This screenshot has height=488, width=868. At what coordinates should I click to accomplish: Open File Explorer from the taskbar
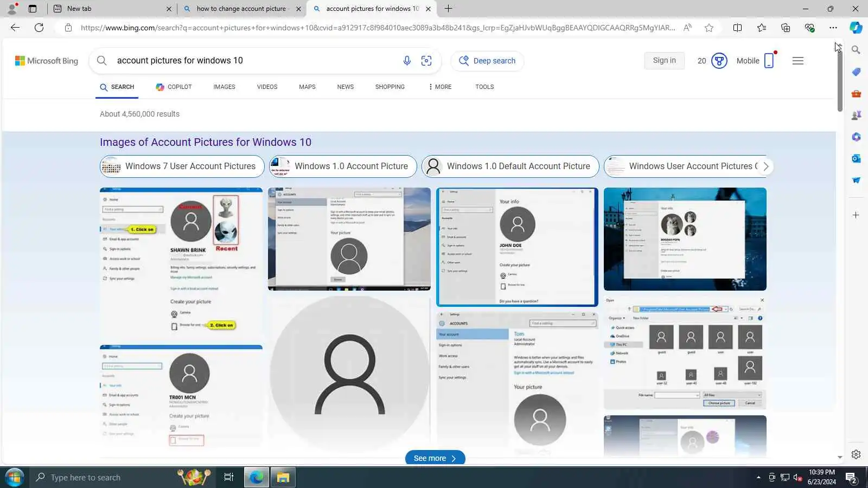click(x=283, y=478)
